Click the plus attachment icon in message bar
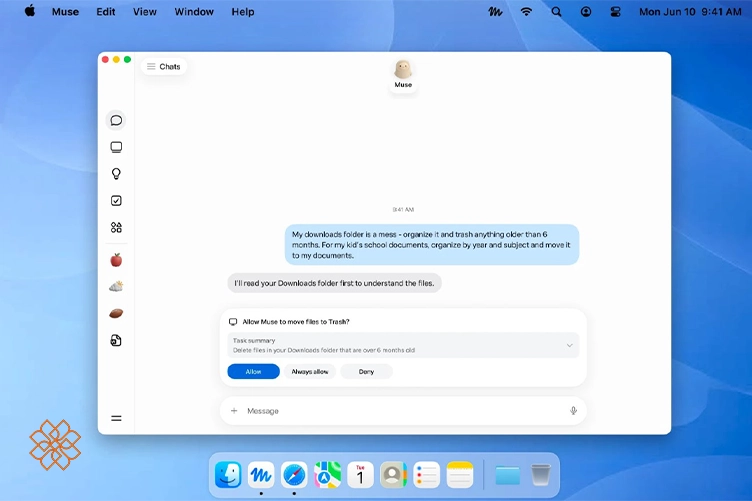752x501 pixels. 234,411
